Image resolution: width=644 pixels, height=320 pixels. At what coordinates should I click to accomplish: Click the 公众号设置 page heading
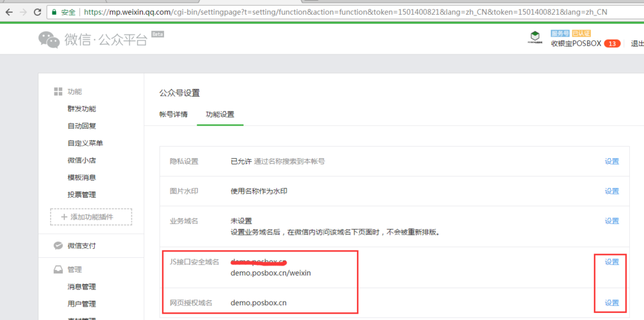tap(179, 93)
